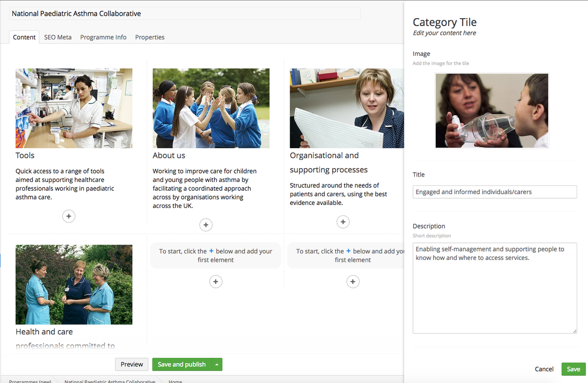
Task: Click the Description field label
Action: click(x=429, y=226)
